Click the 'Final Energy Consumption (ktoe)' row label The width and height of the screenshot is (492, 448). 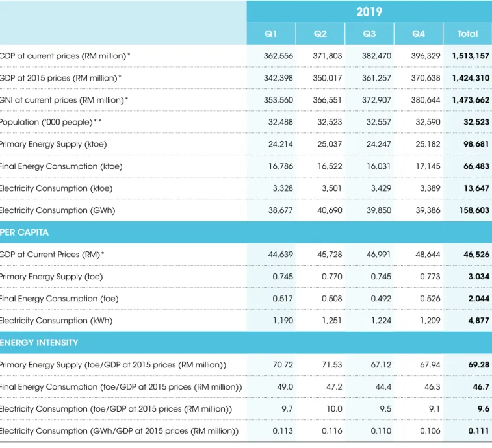61,166
